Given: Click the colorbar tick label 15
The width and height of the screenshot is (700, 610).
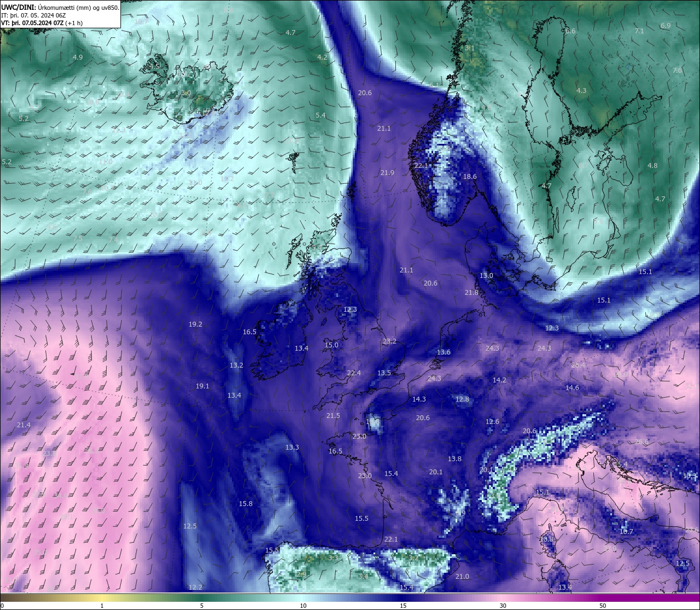Looking at the screenshot, I should click(402, 606).
